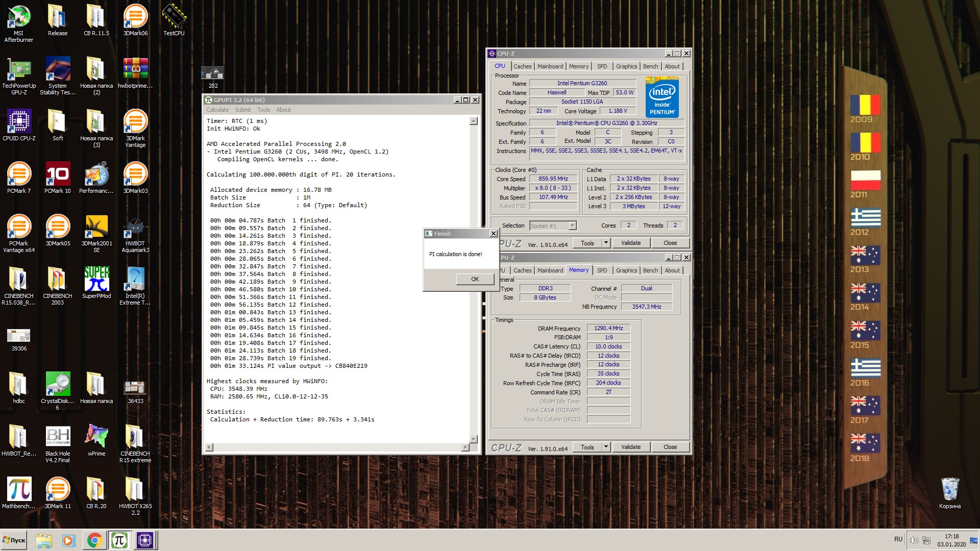Click GPUPI vertical scrollbar down arrow
This screenshot has height=551, width=980.
(x=473, y=439)
